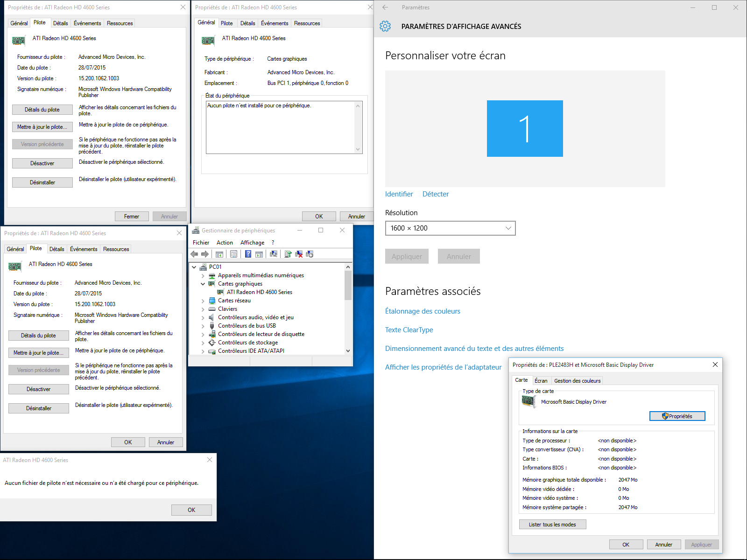The height and width of the screenshot is (560, 747).
Task: Click the Cartes réseau monitor icon
Action: pyautogui.click(x=212, y=301)
